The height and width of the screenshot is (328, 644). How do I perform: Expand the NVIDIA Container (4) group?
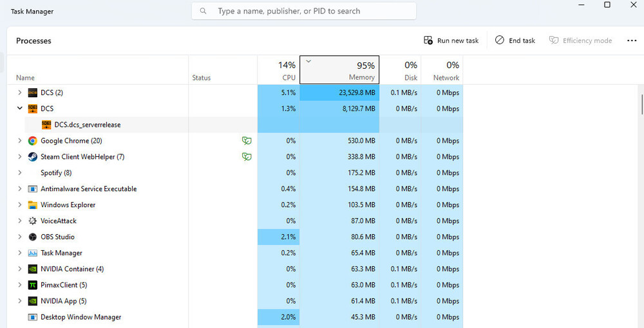[x=19, y=269]
